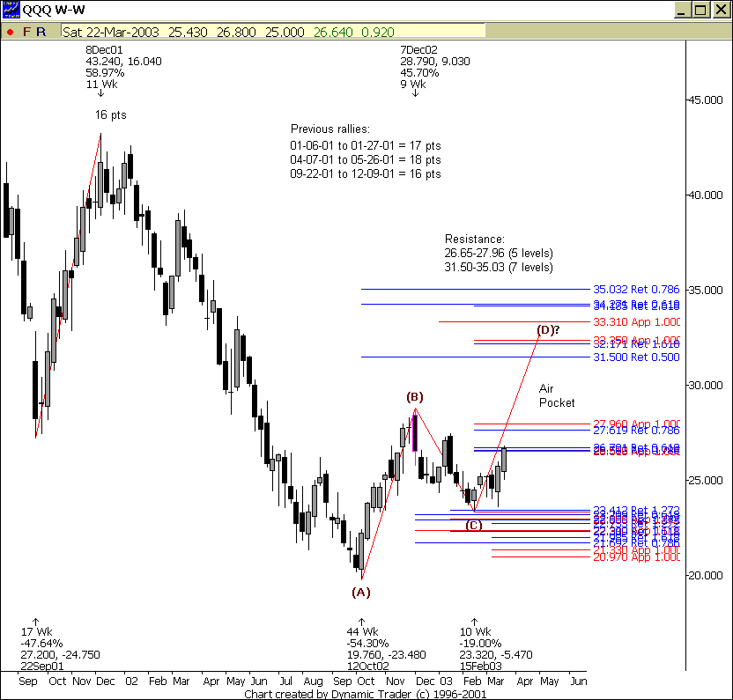Click the '44 Wk' duration label

point(363,632)
